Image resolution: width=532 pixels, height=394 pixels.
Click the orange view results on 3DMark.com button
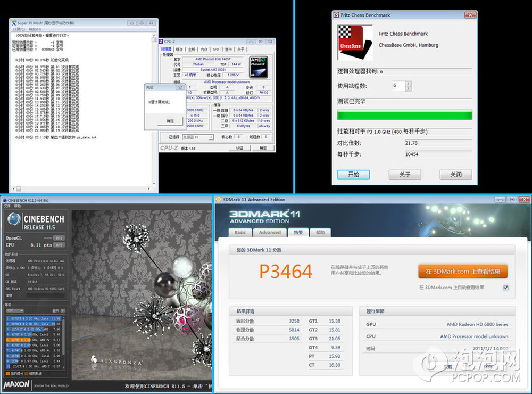[x=463, y=272]
